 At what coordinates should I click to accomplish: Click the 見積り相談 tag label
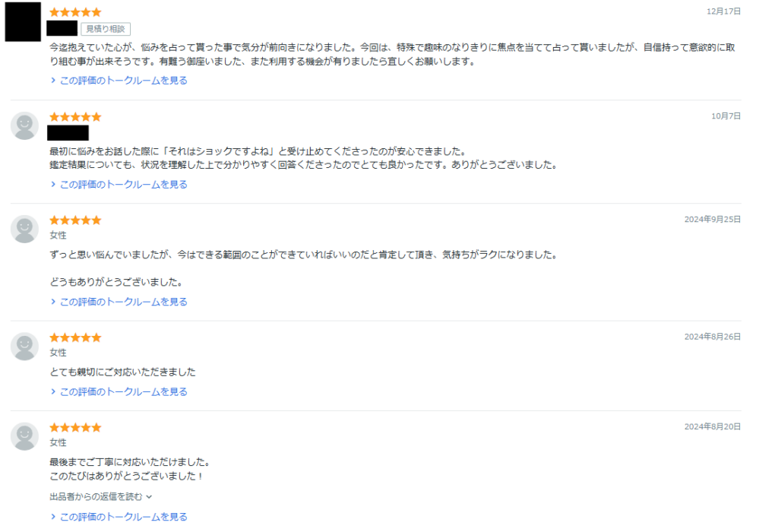[106, 29]
